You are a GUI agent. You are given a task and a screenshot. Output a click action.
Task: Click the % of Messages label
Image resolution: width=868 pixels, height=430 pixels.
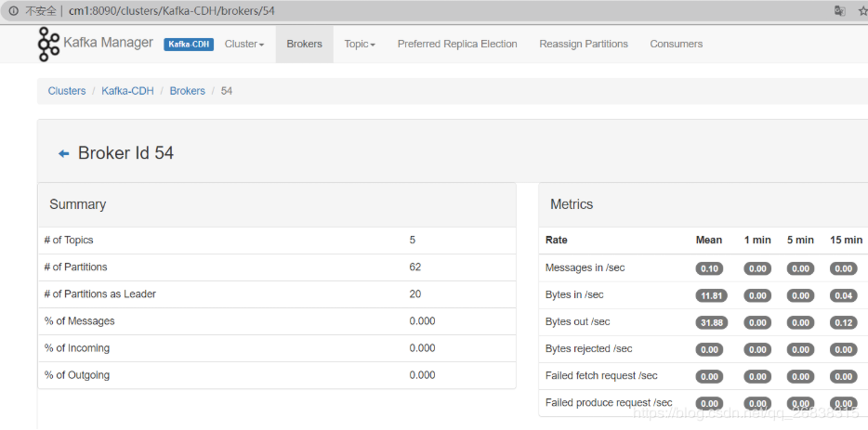[x=80, y=321]
